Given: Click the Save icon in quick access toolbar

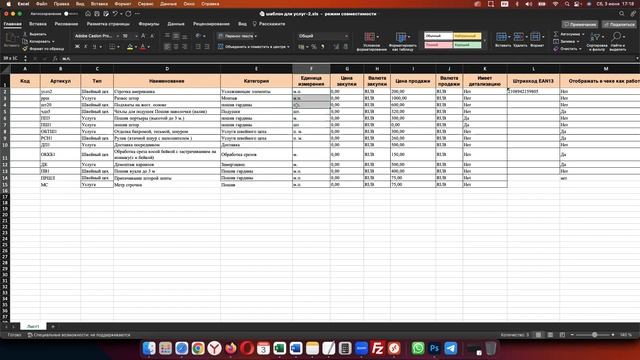Looking at the screenshot, I should pos(97,14).
